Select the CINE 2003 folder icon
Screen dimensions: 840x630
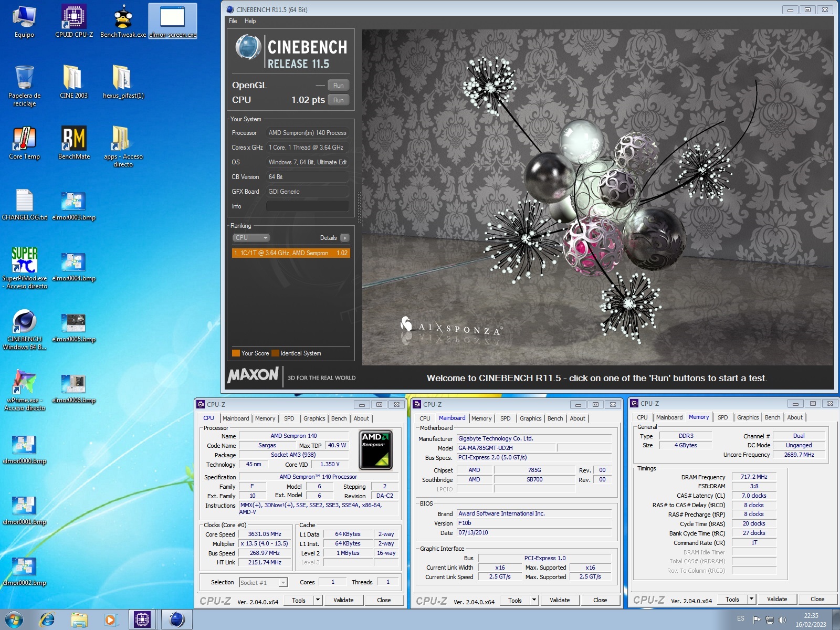[74, 82]
